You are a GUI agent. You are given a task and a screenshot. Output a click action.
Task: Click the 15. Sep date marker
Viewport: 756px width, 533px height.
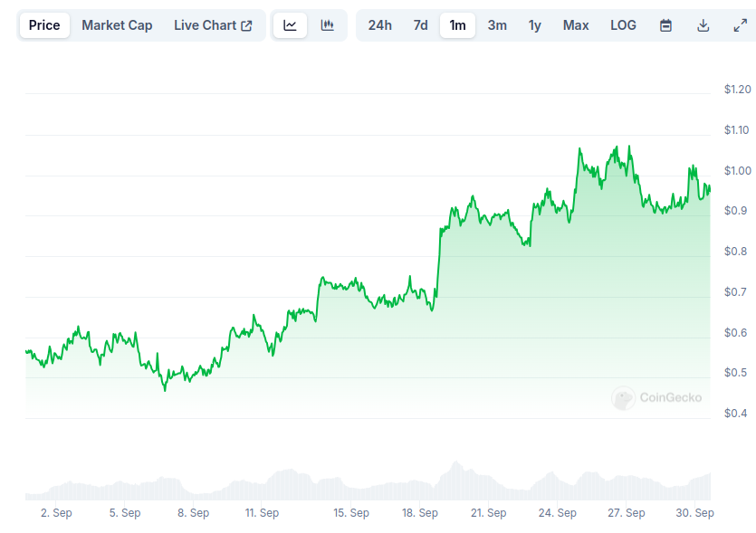click(351, 513)
